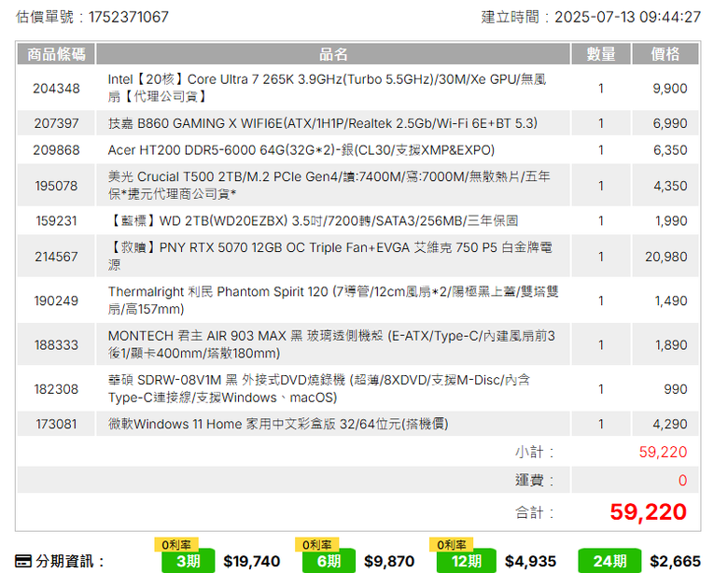
Task: Click barcode 190249
Action: 56,300
